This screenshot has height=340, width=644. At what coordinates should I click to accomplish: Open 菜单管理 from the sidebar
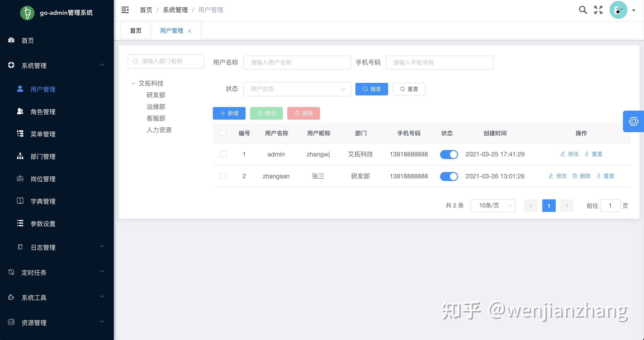[x=43, y=134]
